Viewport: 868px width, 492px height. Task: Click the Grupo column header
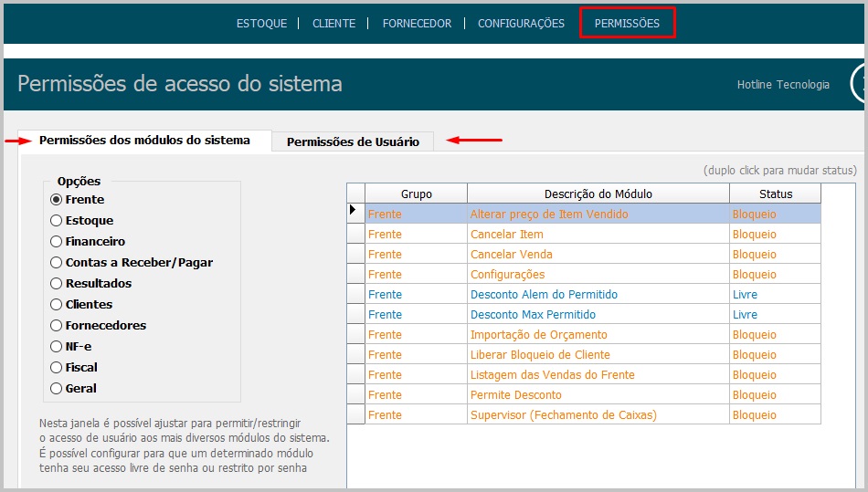pos(417,194)
